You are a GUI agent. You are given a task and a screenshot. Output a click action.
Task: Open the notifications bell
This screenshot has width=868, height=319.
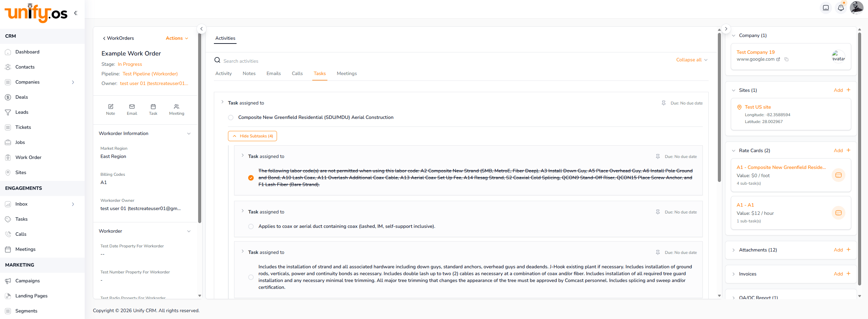click(x=841, y=7)
